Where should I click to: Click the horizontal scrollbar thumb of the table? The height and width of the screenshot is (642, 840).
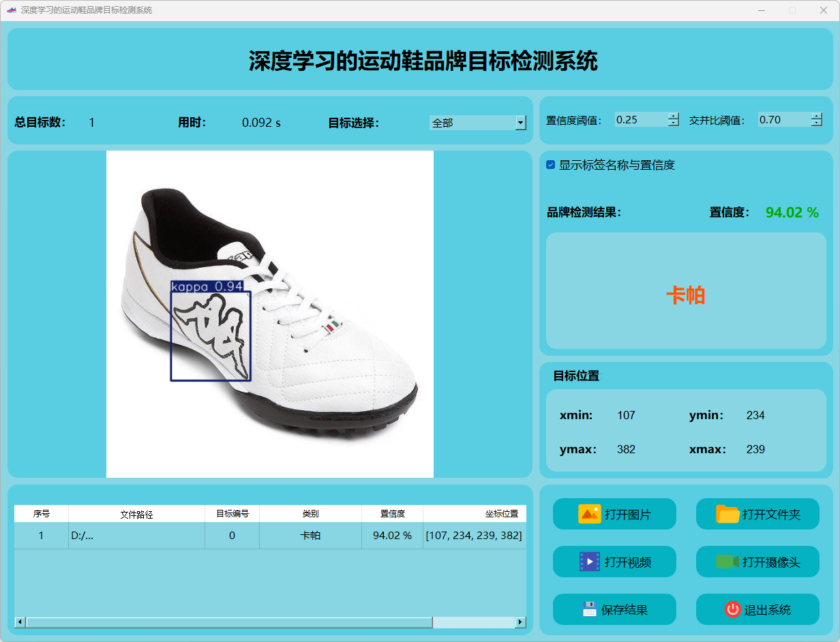pyautogui.click(x=229, y=622)
